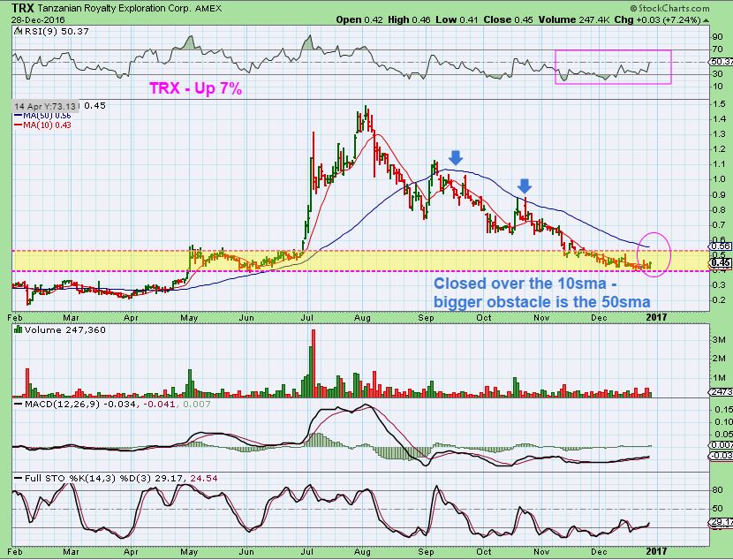Click the 2017 label under the stochastic panel
Image resolution: width=733 pixels, height=560 pixels.
(x=656, y=551)
